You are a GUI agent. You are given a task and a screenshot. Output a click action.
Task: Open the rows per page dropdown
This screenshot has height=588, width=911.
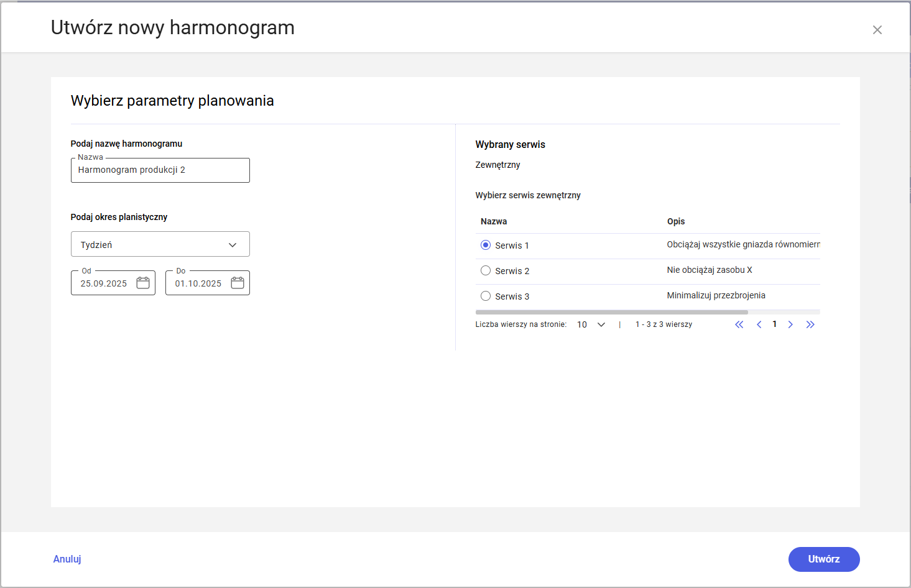[591, 324]
